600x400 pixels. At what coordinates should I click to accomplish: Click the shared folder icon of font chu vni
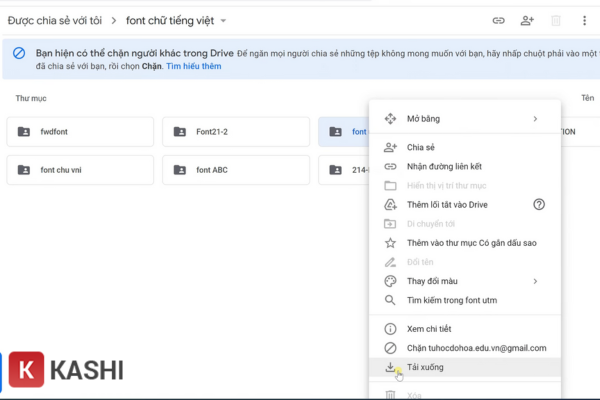click(24, 170)
